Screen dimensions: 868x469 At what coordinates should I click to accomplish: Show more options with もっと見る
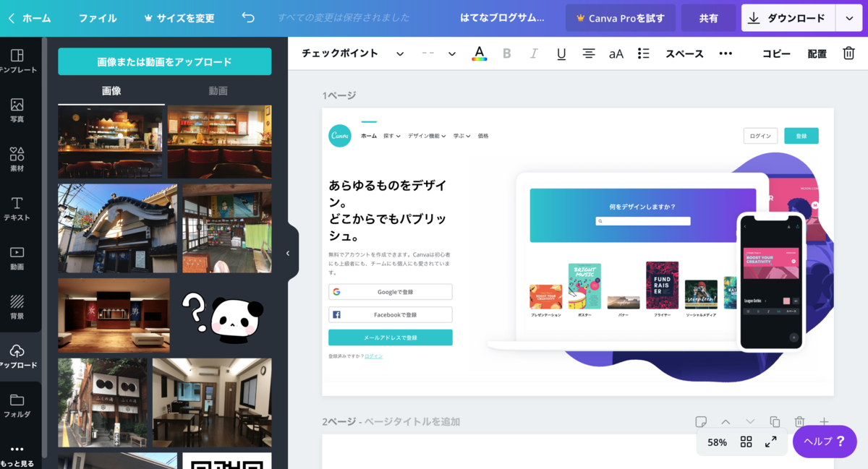click(17, 455)
